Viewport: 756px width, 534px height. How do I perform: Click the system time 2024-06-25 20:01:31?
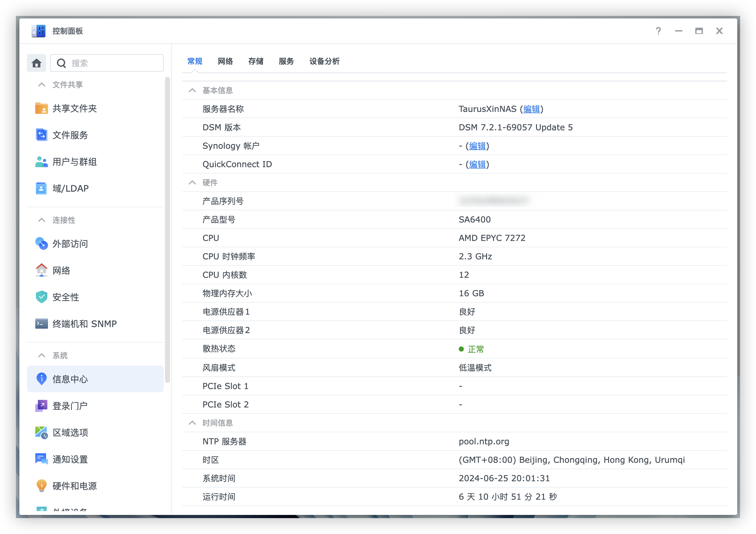click(x=504, y=478)
